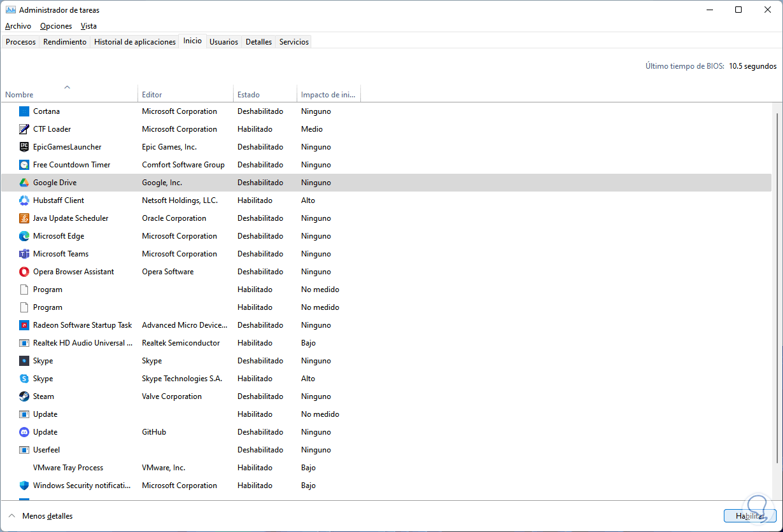Click Epic Games, Inc. publisher cell

click(169, 147)
